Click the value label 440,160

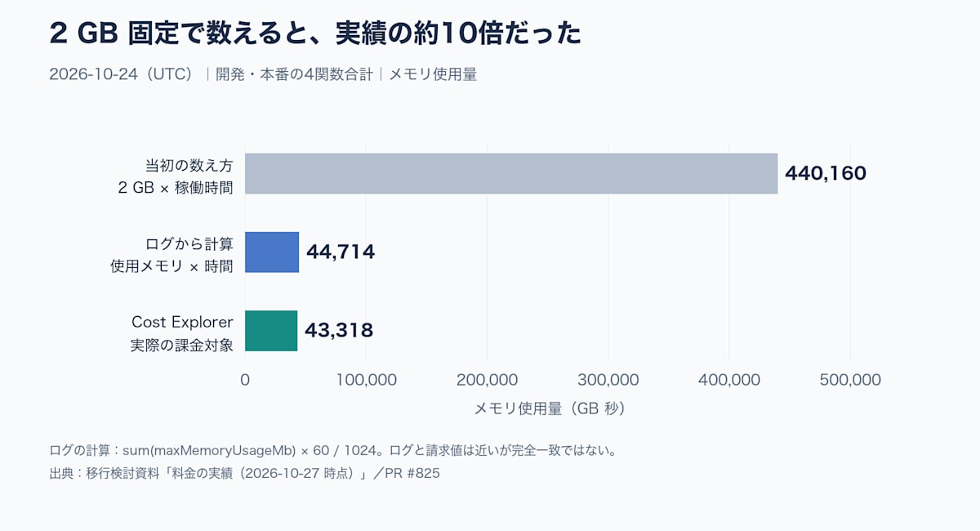click(x=826, y=173)
